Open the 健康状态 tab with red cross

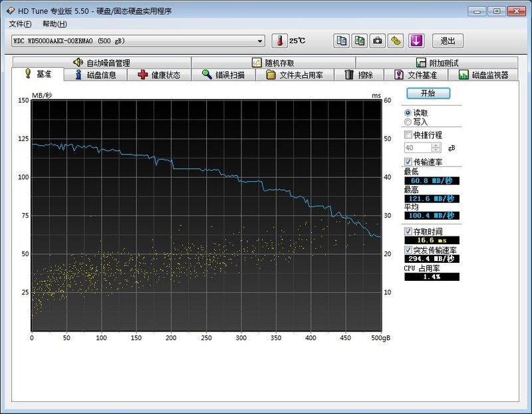[158, 75]
